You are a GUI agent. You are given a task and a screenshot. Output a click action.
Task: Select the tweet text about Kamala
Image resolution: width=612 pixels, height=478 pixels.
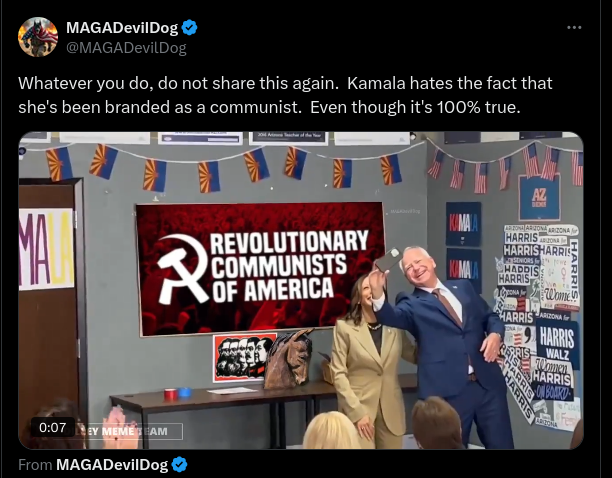point(285,95)
